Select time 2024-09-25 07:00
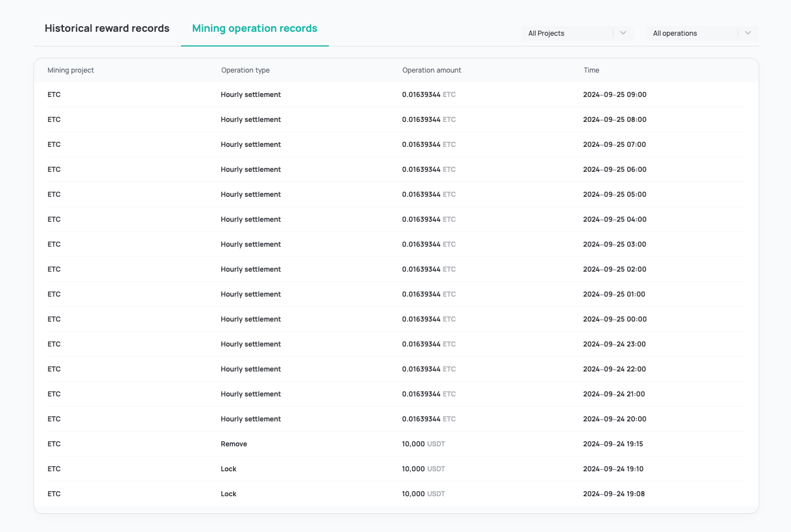Image resolution: width=791 pixels, height=532 pixels. click(615, 145)
